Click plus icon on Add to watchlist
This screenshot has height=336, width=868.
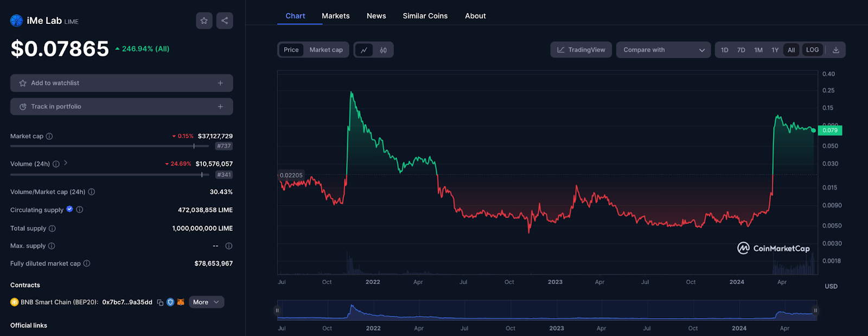[220, 83]
